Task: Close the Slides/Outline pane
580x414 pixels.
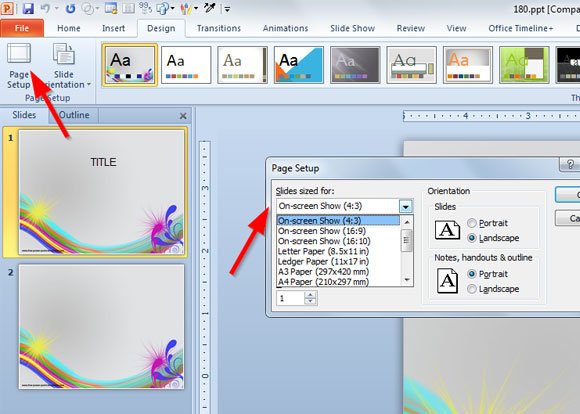Action: point(183,116)
